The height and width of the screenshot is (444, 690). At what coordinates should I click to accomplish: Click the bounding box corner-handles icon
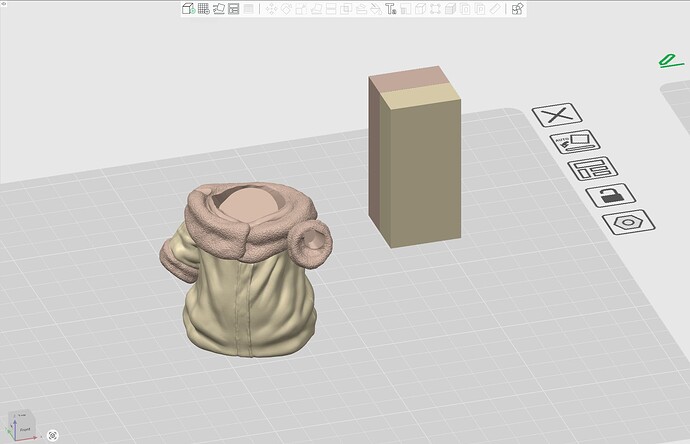coord(435,8)
